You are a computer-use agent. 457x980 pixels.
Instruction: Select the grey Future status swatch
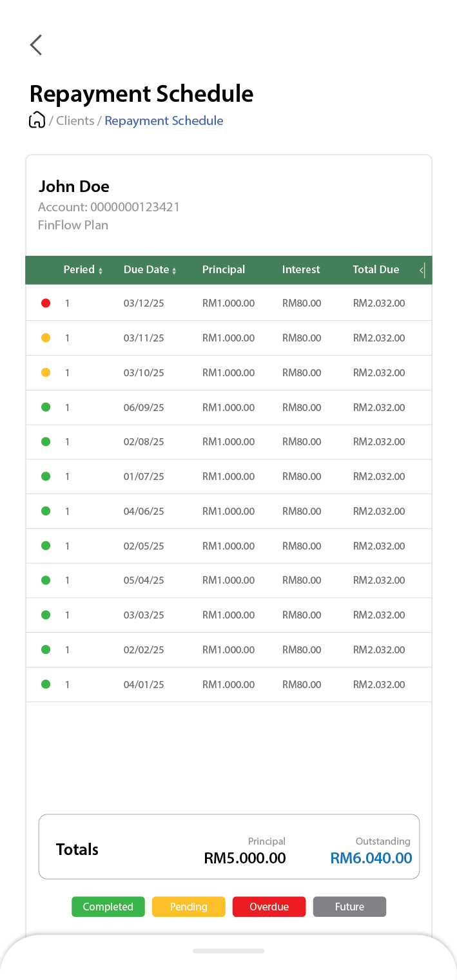pyautogui.click(x=349, y=907)
